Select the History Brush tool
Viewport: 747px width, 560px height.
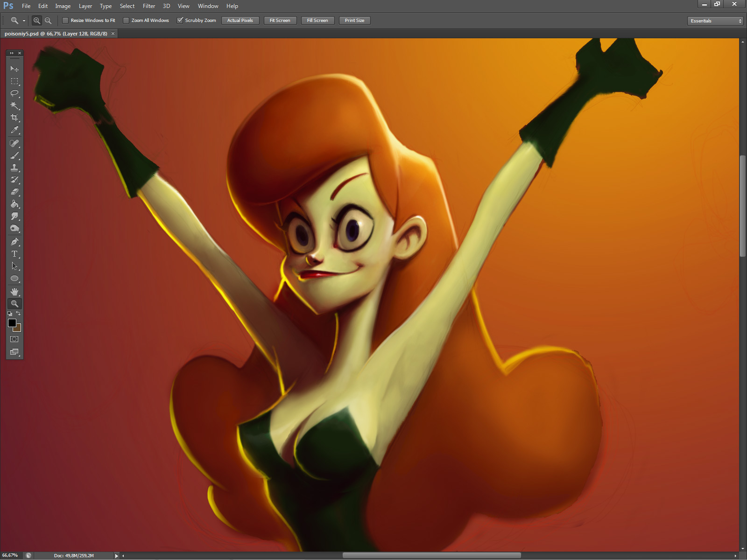coord(14,179)
